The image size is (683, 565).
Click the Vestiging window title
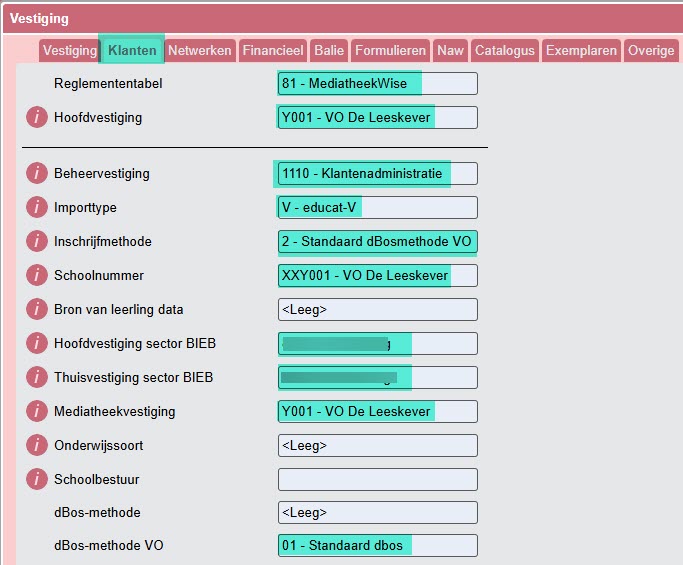[39, 19]
